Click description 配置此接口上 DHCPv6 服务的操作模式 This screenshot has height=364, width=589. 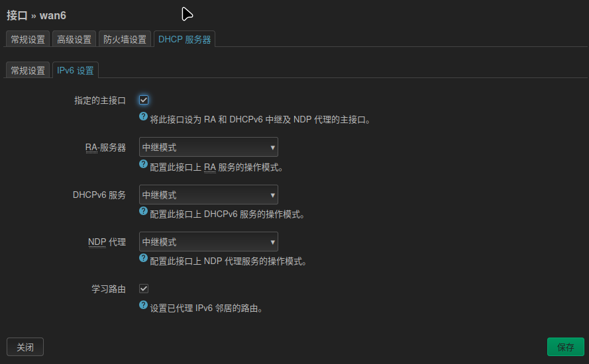tap(227, 214)
